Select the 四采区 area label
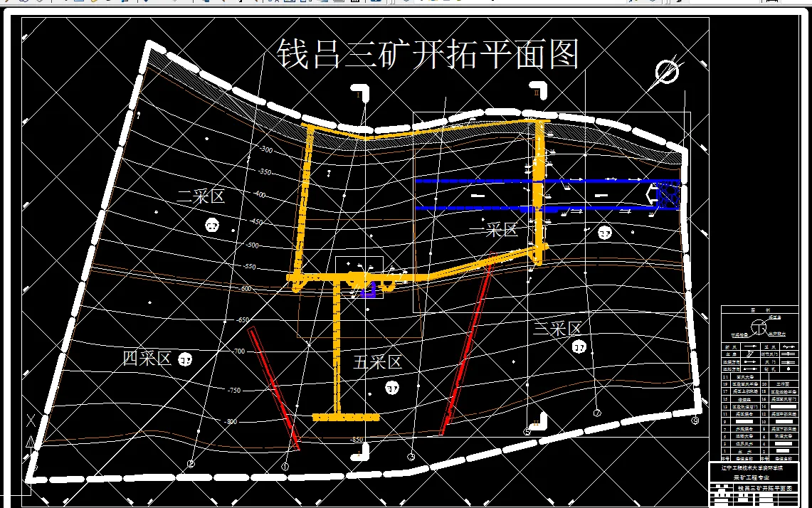The height and width of the screenshot is (508, 812). tap(147, 358)
